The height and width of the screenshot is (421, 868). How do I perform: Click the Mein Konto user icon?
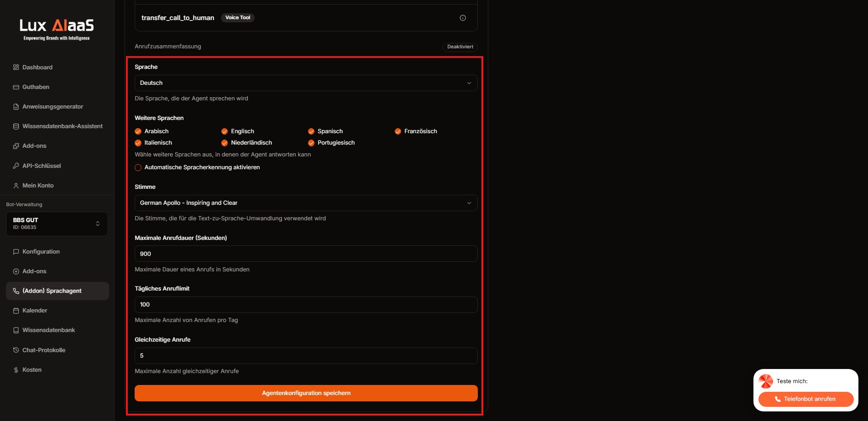[16, 186]
